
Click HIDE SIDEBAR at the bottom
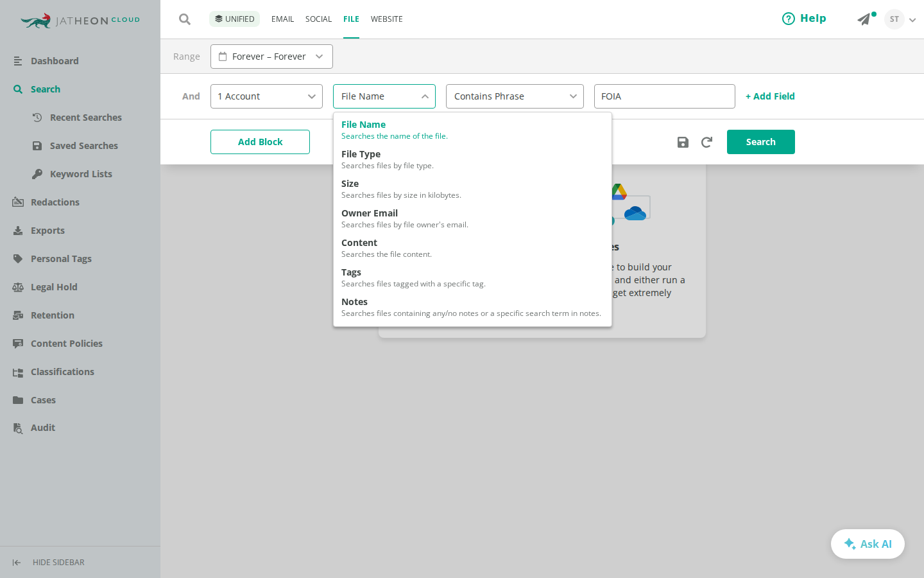[x=49, y=563]
